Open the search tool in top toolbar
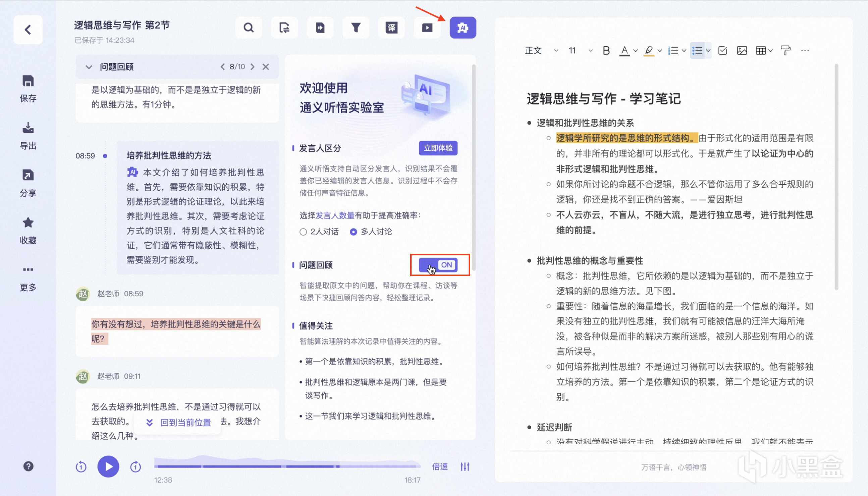868x496 pixels. click(249, 28)
